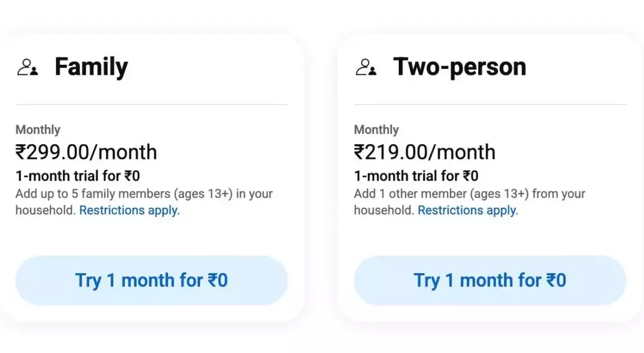Open Restrictions apply link in Two-person card
644x353 pixels.
point(468,211)
